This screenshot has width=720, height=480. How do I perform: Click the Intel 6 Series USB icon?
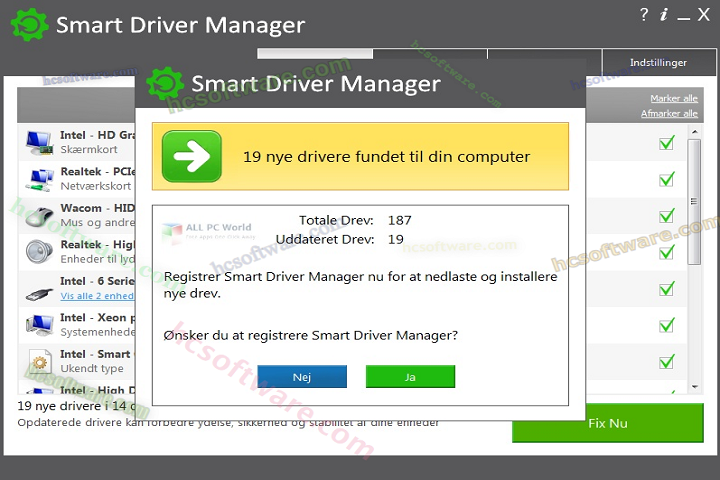point(39,294)
